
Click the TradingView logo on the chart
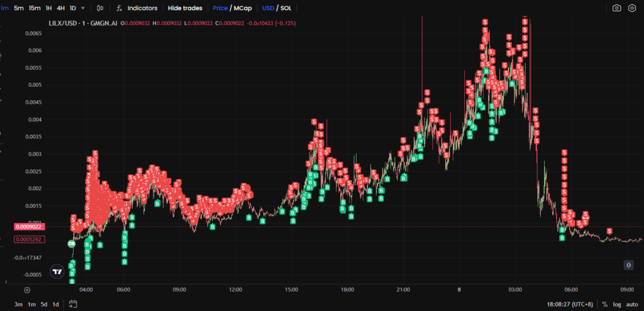click(57, 272)
